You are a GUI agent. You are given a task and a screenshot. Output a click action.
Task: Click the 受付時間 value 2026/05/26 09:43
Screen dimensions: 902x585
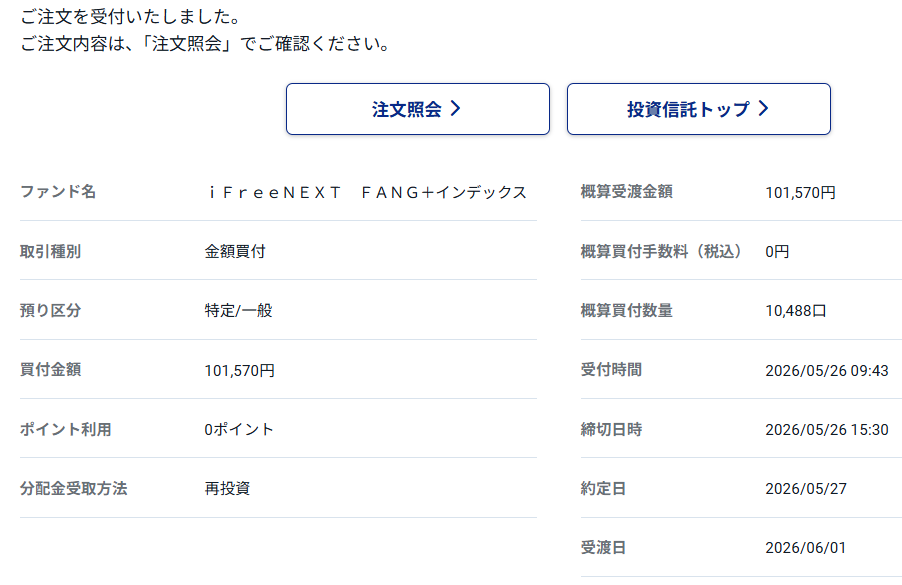click(x=827, y=370)
